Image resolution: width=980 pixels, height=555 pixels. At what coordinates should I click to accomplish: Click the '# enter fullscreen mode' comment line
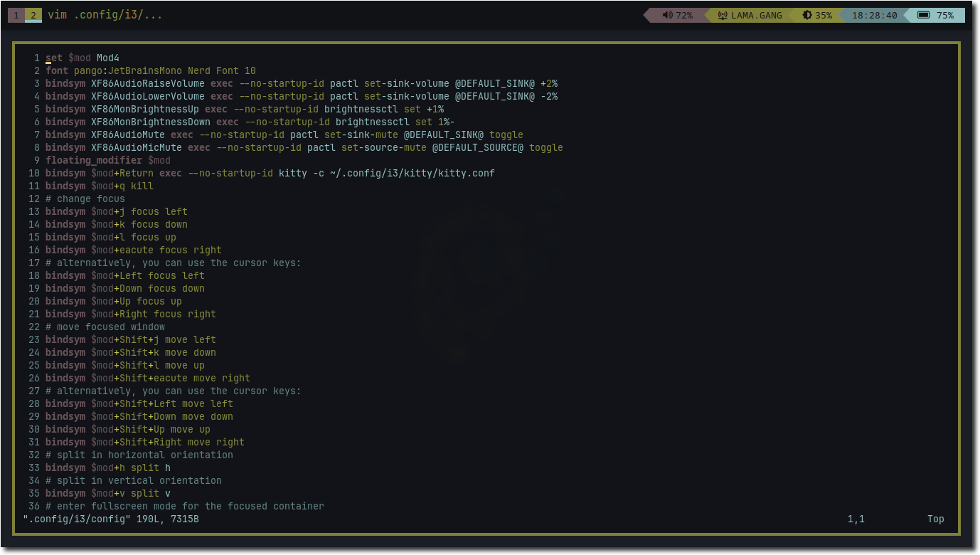(x=185, y=506)
